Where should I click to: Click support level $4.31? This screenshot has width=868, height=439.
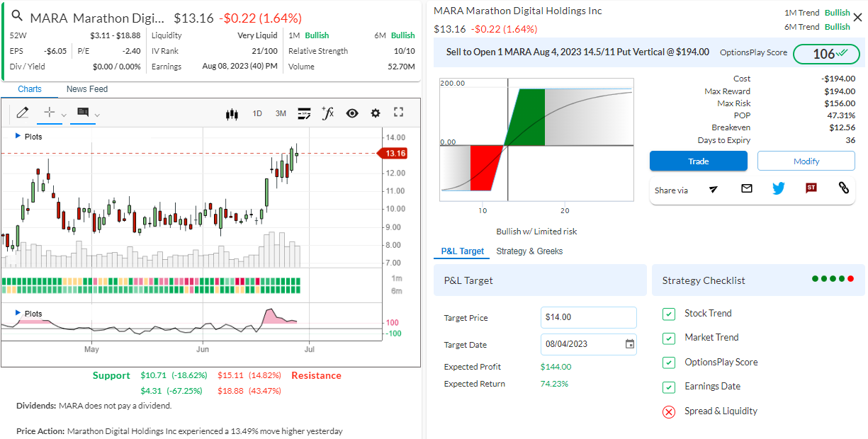point(150,391)
